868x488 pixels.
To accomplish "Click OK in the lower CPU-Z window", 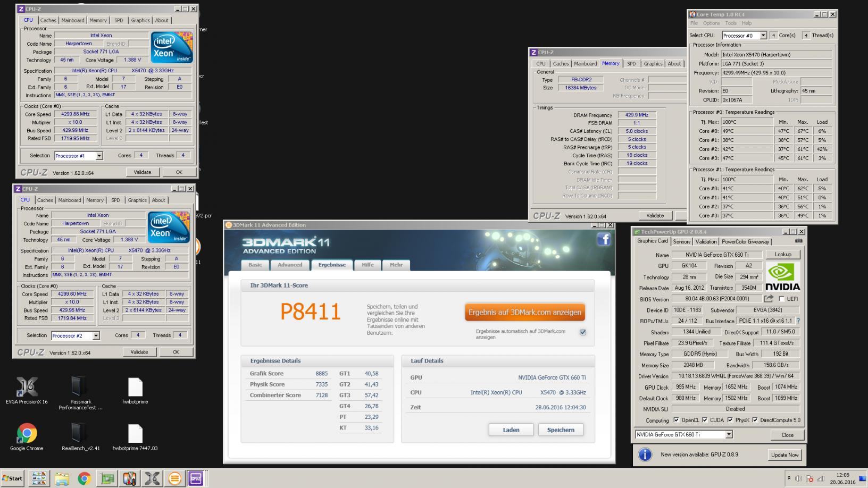I will pyautogui.click(x=176, y=352).
